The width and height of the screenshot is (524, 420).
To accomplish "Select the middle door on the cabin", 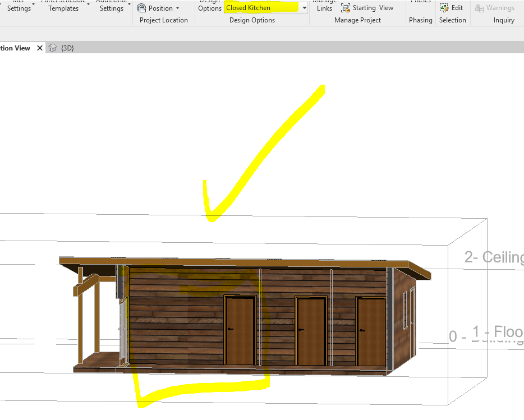I will tap(311, 331).
